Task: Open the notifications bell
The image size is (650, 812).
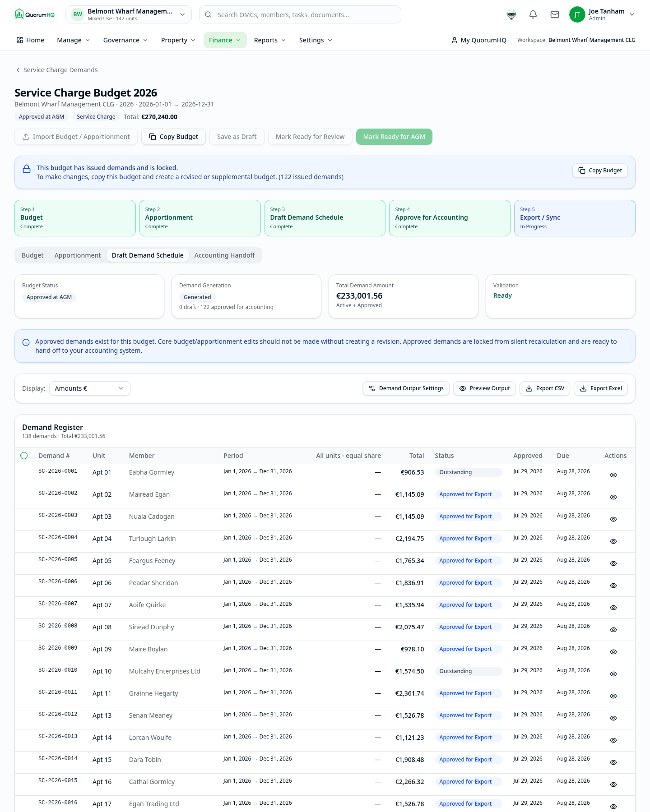Action: pyautogui.click(x=533, y=14)
